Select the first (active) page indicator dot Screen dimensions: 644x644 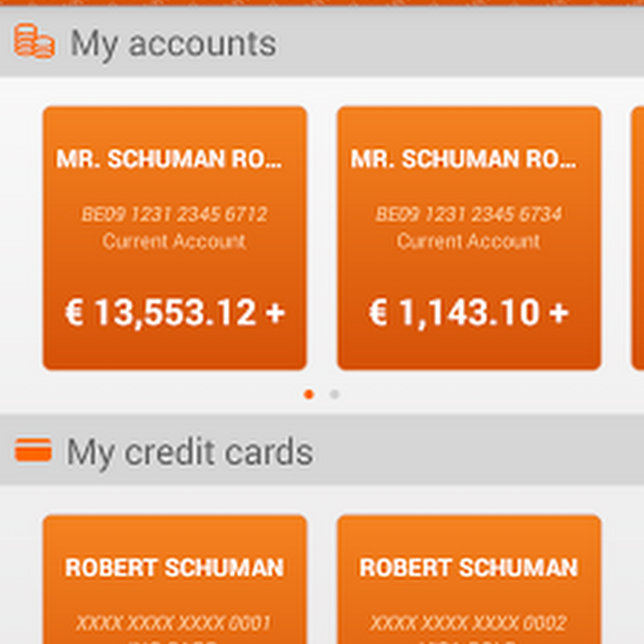click(x=309, y=394)
